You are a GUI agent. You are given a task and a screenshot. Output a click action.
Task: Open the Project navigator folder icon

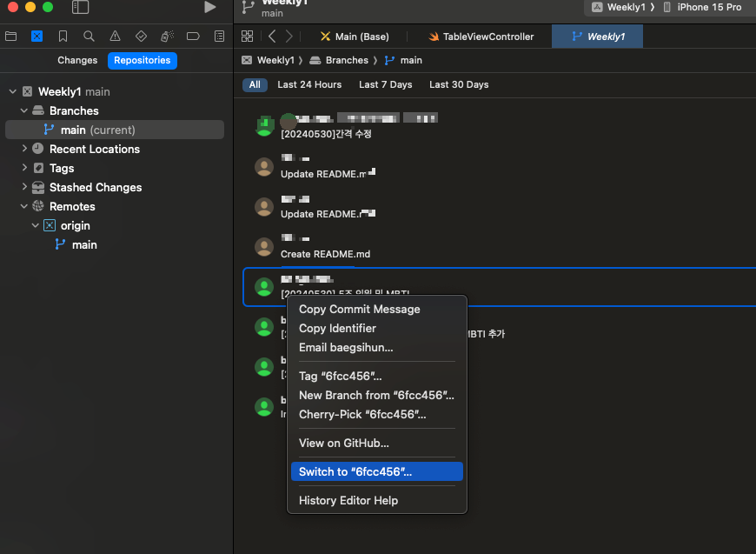point(10,37)
